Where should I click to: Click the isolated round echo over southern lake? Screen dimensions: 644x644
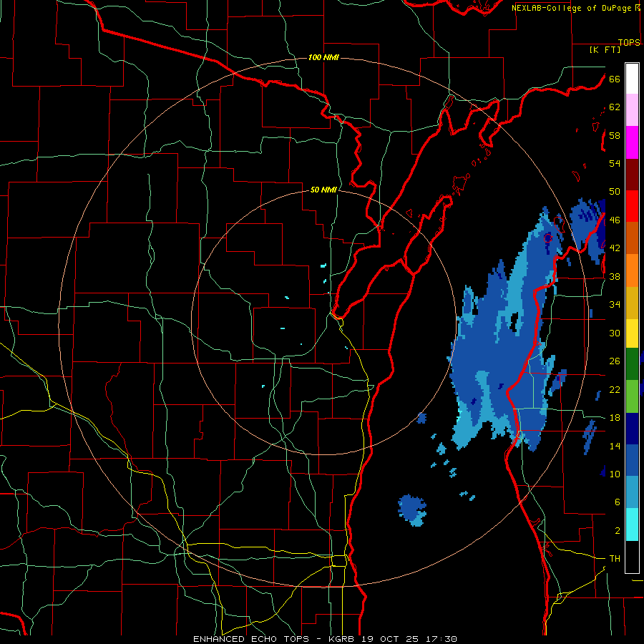[412, 509]
